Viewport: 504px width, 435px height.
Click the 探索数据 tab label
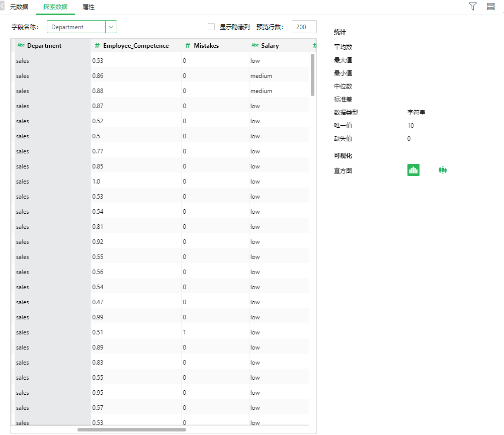(x=55, y=7)
